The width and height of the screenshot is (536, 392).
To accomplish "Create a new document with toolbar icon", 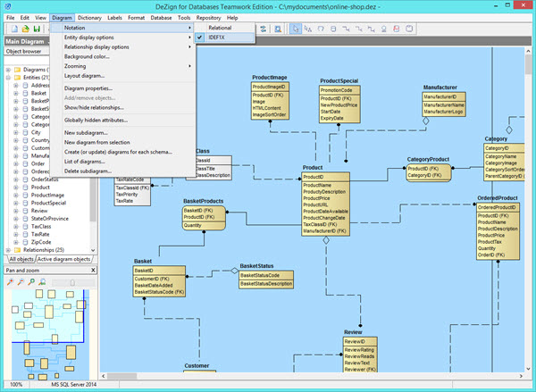I will 14,29.
